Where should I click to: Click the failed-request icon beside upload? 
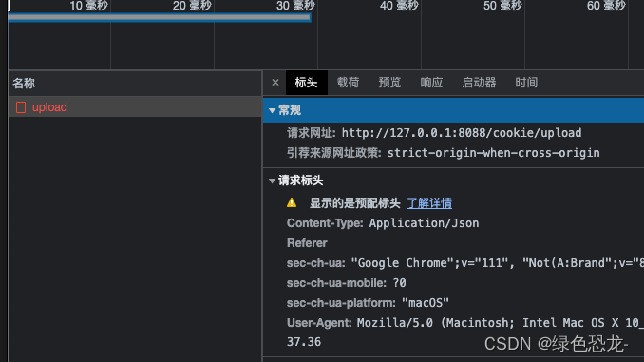pyautogui.click(x=21, y=107)
